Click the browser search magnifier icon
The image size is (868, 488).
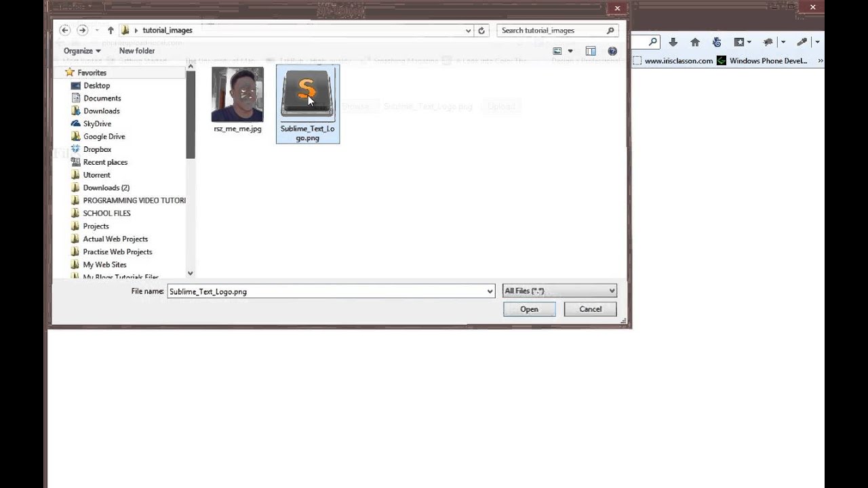(652, 42)
